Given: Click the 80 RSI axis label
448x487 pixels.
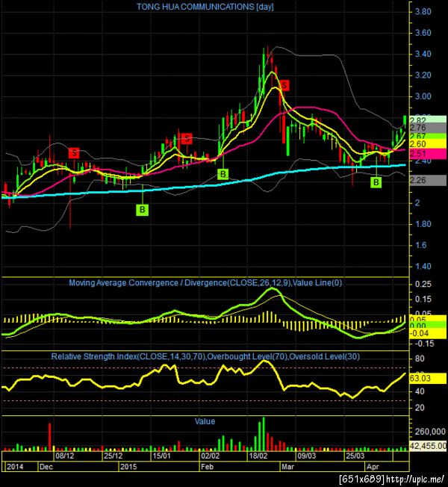Looking at the screenshot, I should 420,359.
